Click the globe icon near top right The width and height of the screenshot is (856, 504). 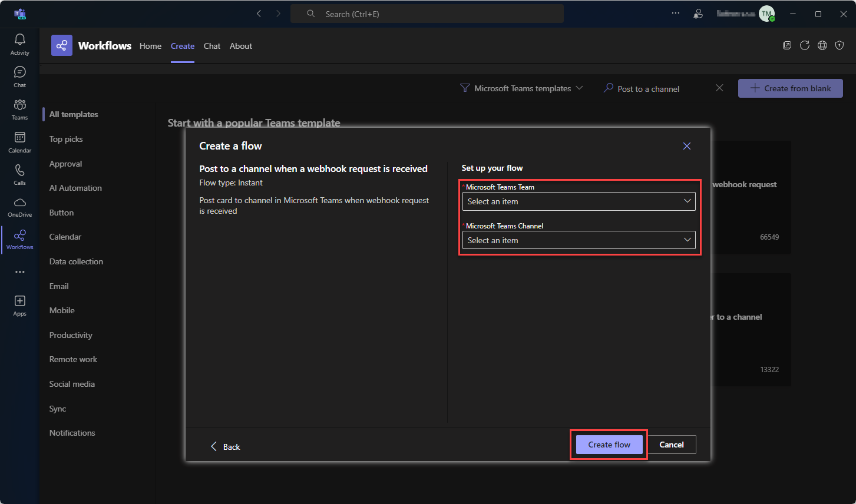tap(822, 45)
